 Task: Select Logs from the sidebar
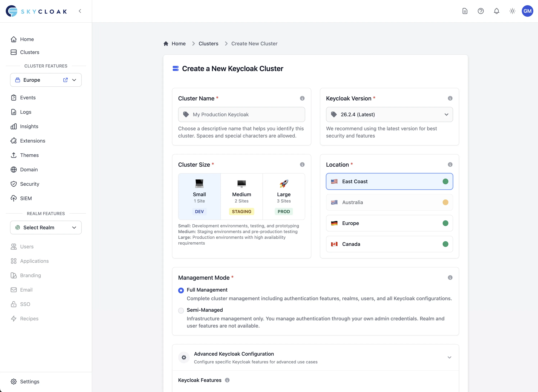(x=26, y=112)
